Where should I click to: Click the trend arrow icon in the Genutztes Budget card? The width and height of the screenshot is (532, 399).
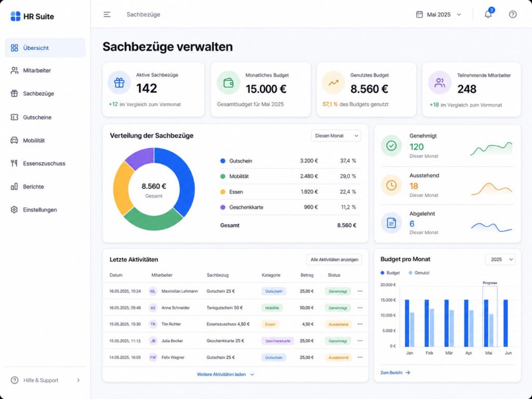click(x=334, y=83)
